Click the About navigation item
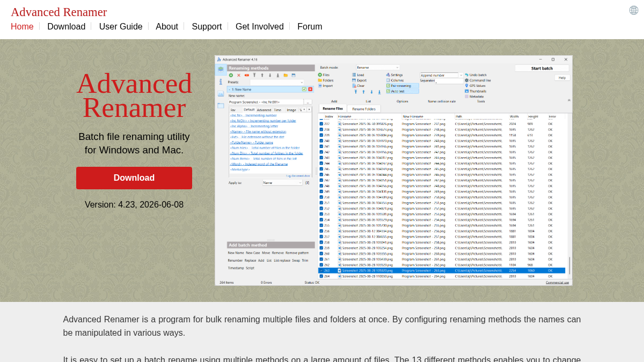The image size is (644, 362). (x=167, y=27)
